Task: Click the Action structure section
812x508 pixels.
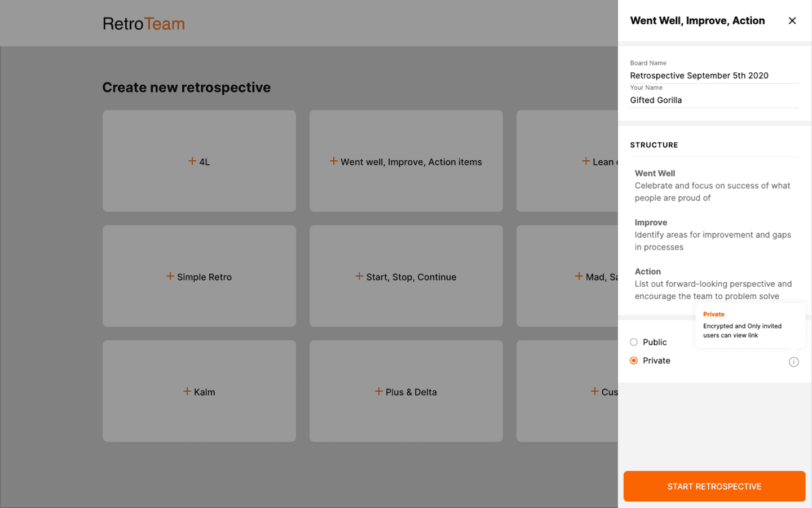Action: click(x=712, y=284)
